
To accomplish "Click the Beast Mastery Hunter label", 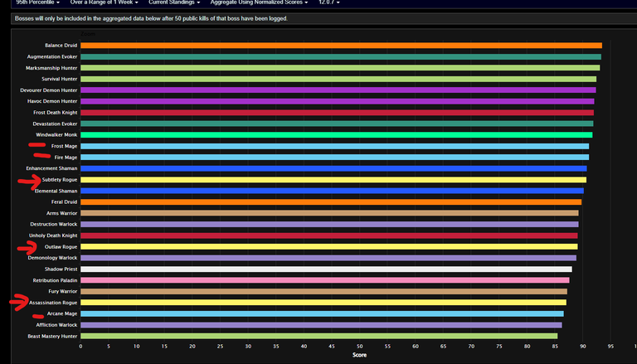I will pos(52,337).
